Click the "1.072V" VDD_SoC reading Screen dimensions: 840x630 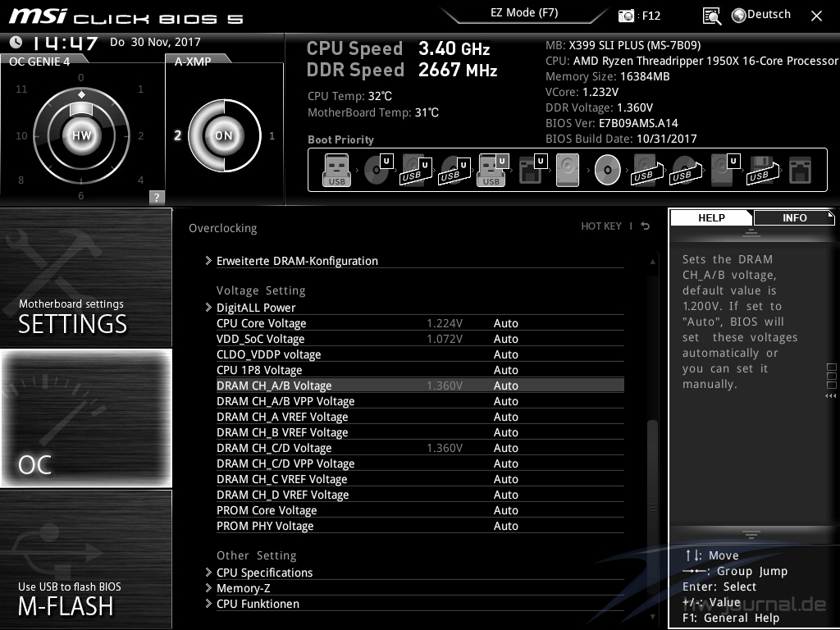pos(445,339)
